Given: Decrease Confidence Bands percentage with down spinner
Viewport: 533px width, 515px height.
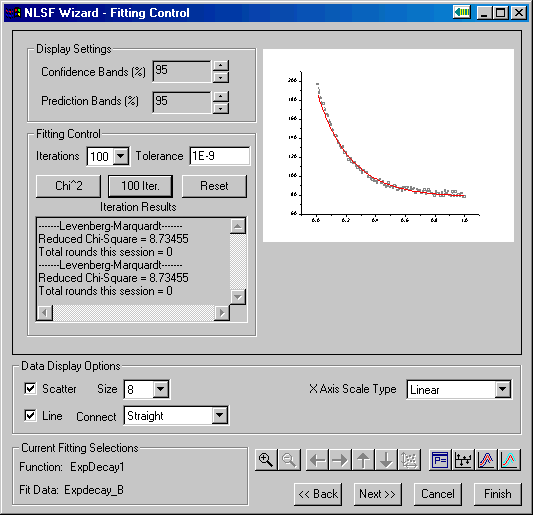Looking at the screenshot, I should coord(221,78).
